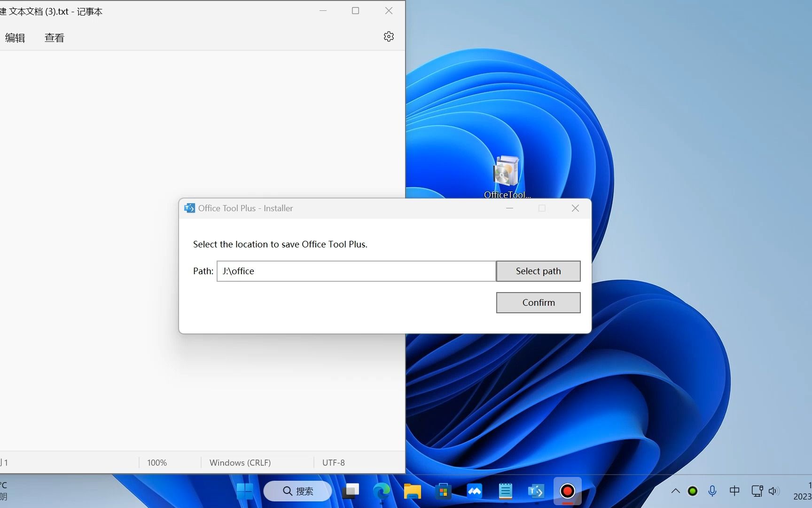Screen dimensions: 812x508
Task: Open the 编辑 menu in Notepad
Action: click(15, 38)
